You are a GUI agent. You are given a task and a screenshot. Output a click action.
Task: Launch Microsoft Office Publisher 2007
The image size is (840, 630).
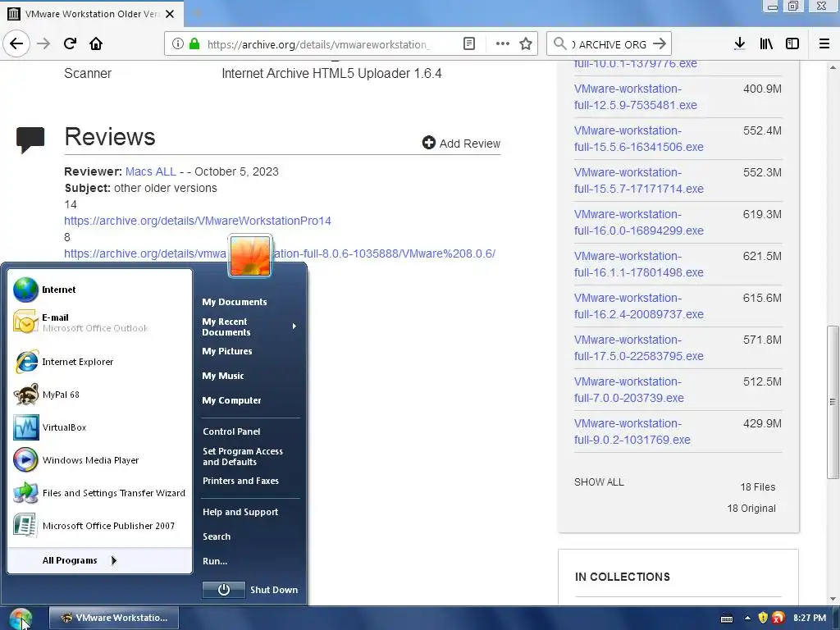(x=99, y=526)
